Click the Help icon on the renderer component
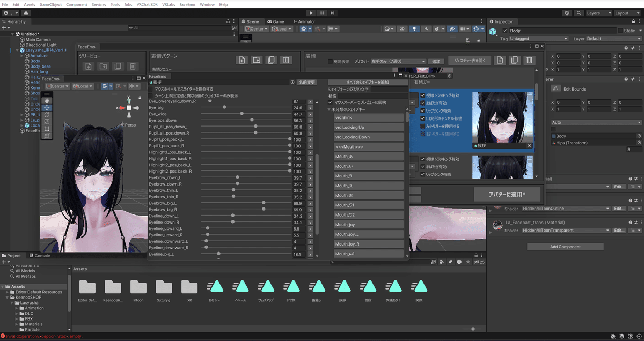 click(x=625, y=79)
